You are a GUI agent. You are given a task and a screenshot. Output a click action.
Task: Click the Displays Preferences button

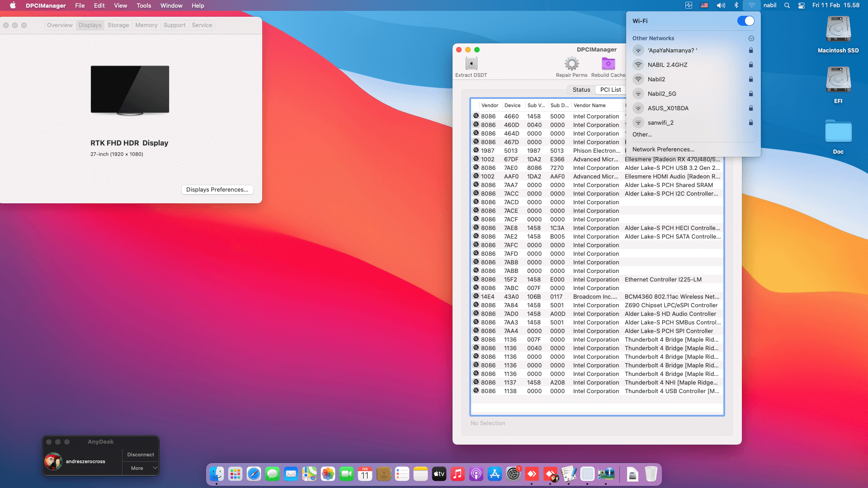pyautogui.click(x=217, y=190)
